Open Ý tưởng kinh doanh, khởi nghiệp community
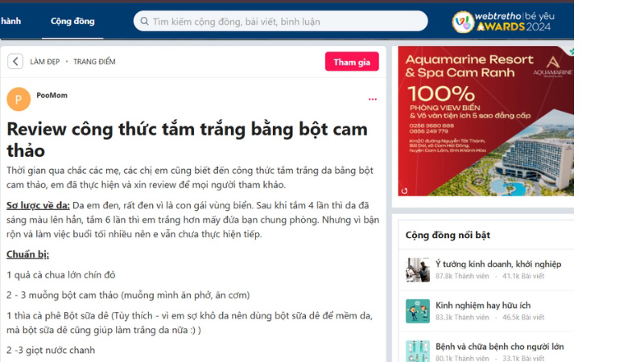The image size is (644, 362). [498, 264]
